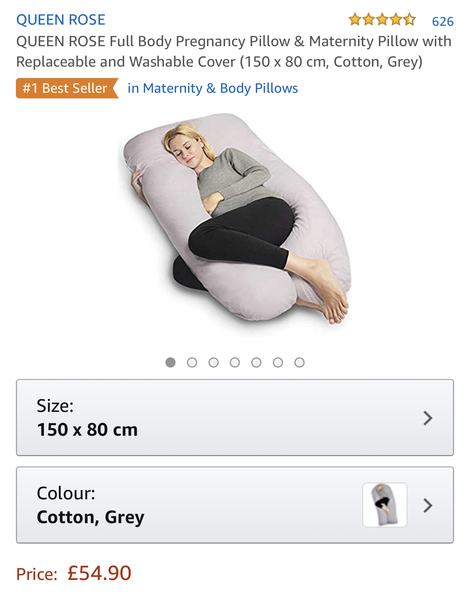Open the QUEEN ROSE brand link

click(60, 20)
